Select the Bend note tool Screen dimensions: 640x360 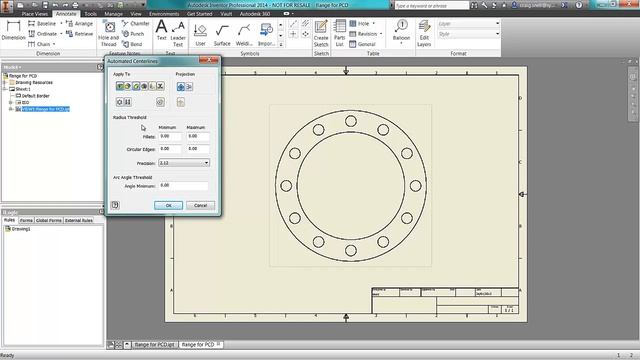point(132,44)
